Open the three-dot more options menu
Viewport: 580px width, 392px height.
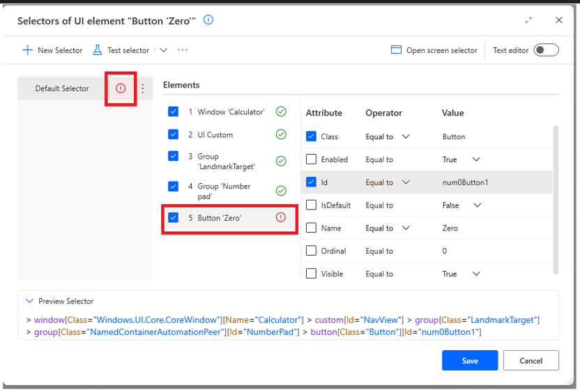(183, 50)
